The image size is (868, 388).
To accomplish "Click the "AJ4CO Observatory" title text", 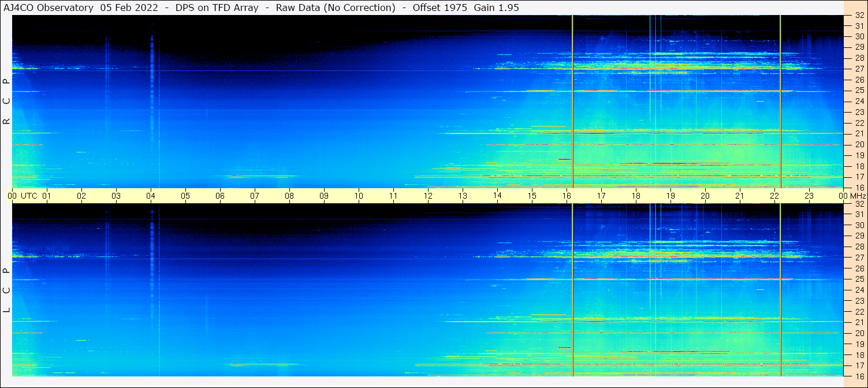I will [49, 8].
